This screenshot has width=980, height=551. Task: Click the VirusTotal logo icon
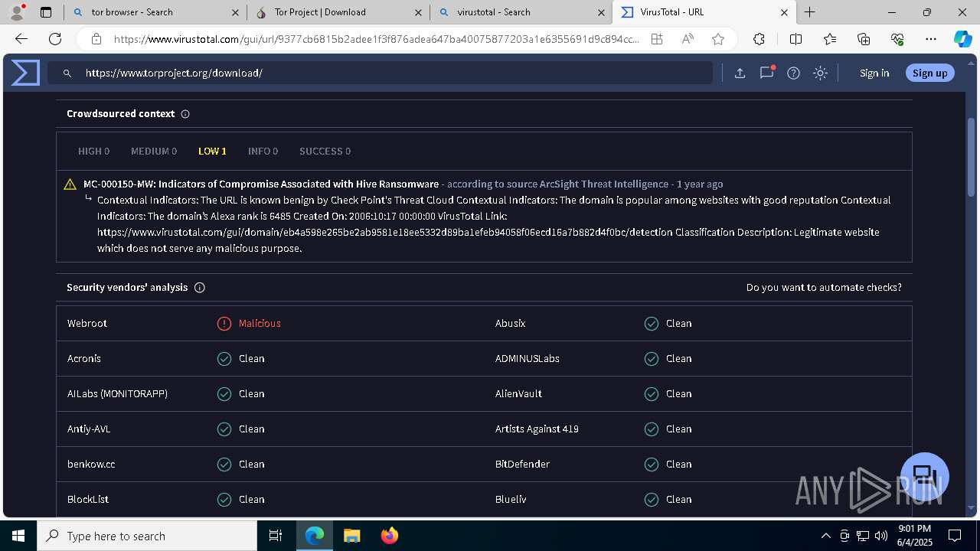pos(25,73)
